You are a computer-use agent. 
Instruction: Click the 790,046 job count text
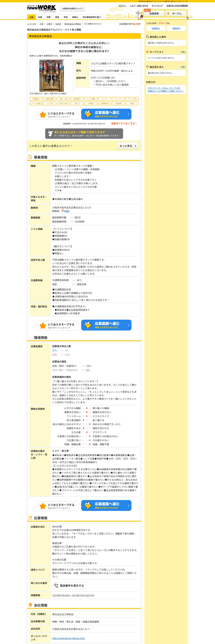point(135,24)
